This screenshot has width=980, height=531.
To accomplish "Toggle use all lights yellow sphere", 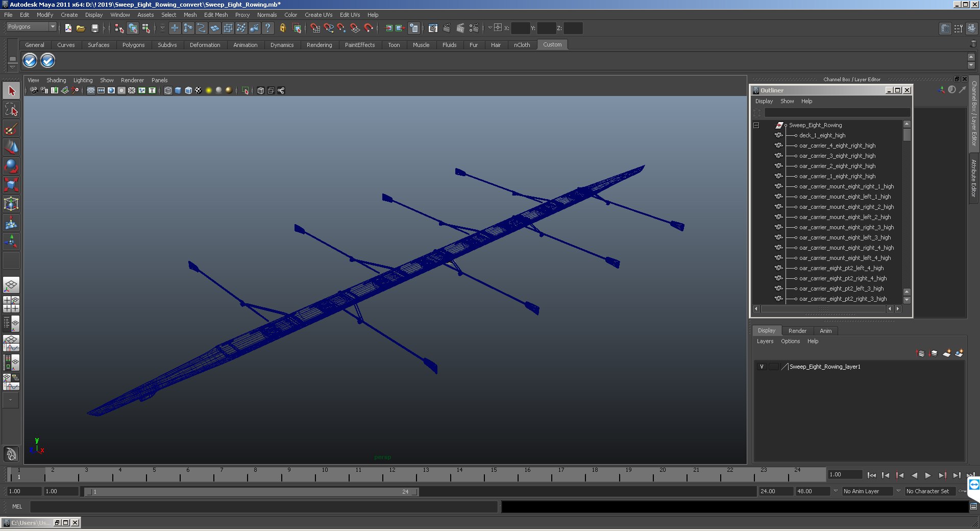I will click(209, 90).
